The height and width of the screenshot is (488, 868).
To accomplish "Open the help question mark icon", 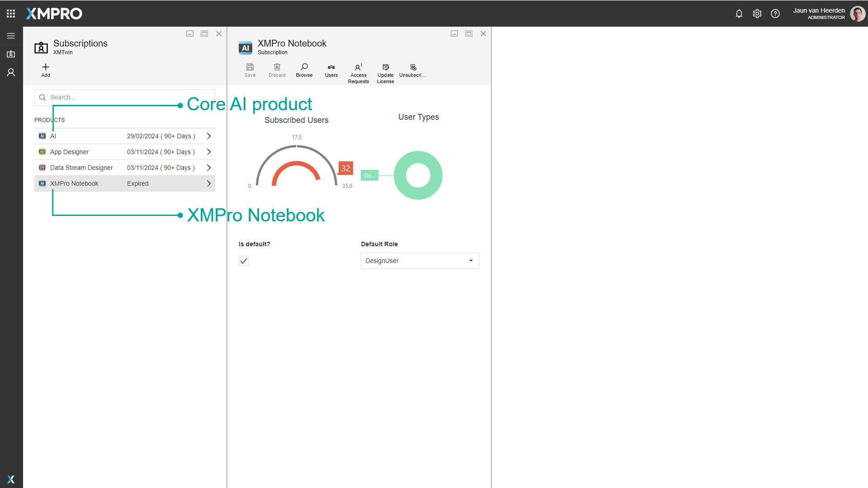I will click(x=775, y=14).
